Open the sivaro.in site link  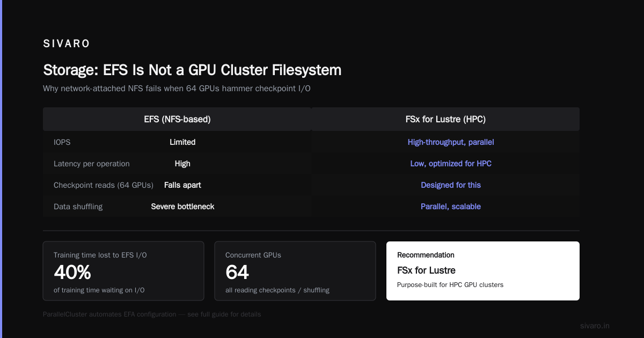[595, 326]
